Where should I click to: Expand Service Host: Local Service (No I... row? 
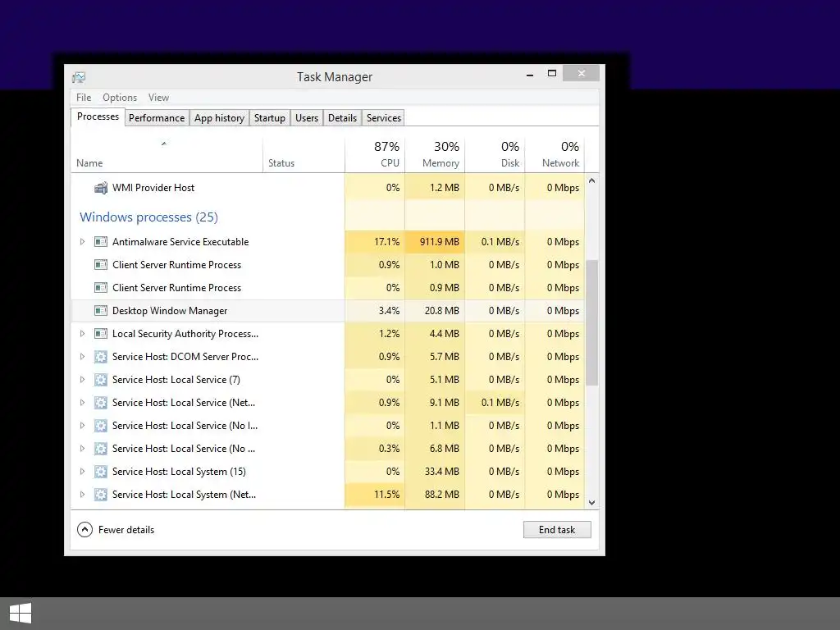pyautogui.click(x=82, y=426)
